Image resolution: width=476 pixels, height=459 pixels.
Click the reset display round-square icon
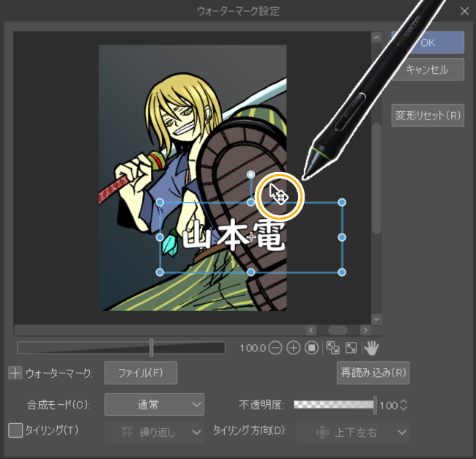311,348
